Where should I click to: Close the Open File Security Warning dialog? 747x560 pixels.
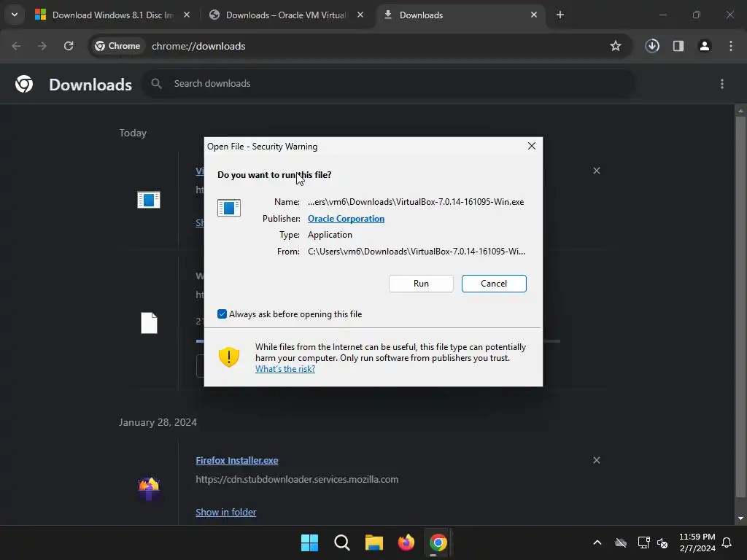tap(532, 146)
